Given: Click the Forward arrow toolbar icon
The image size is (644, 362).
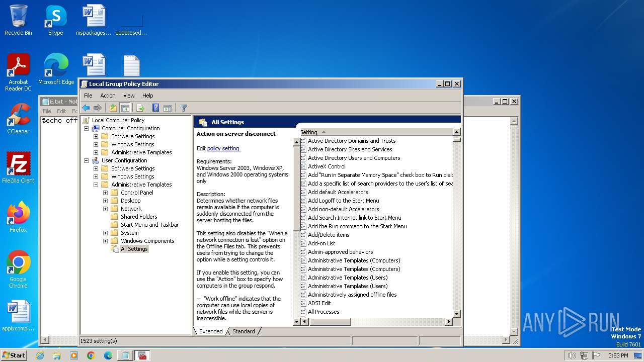Looking at the screenshot, I should click(98, 108).
